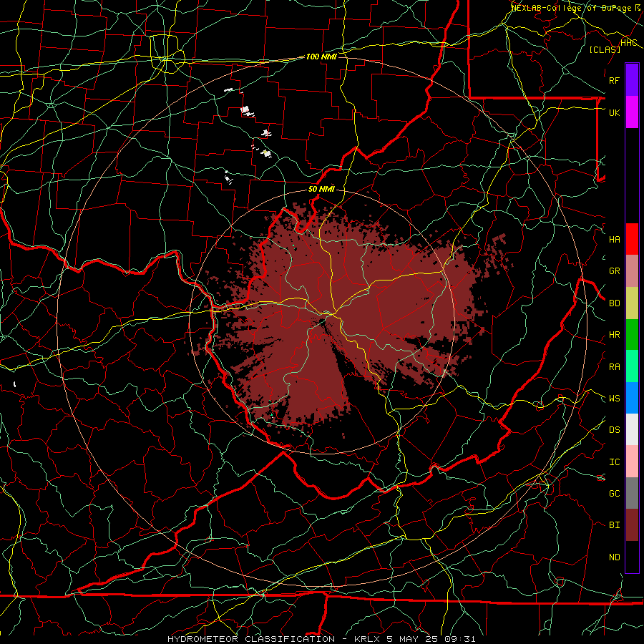Click the GC gray legend swatch

pyautogui.click(x=632, y=493)
